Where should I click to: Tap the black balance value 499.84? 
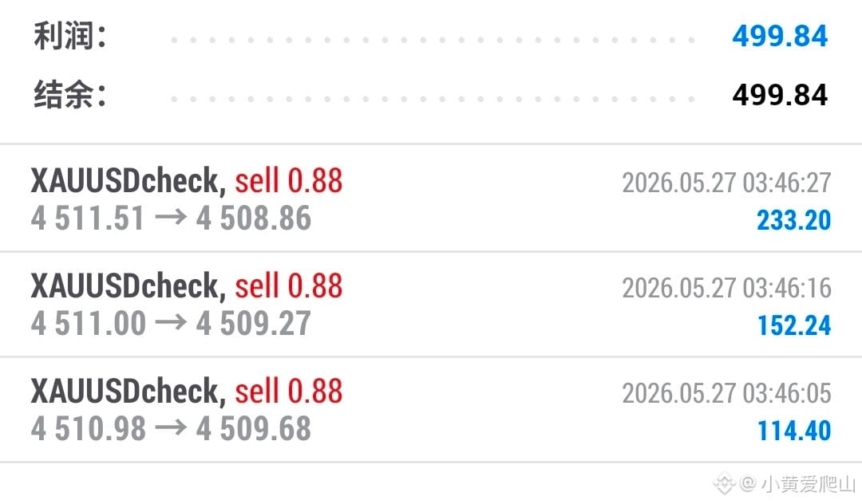click(780, 95)
